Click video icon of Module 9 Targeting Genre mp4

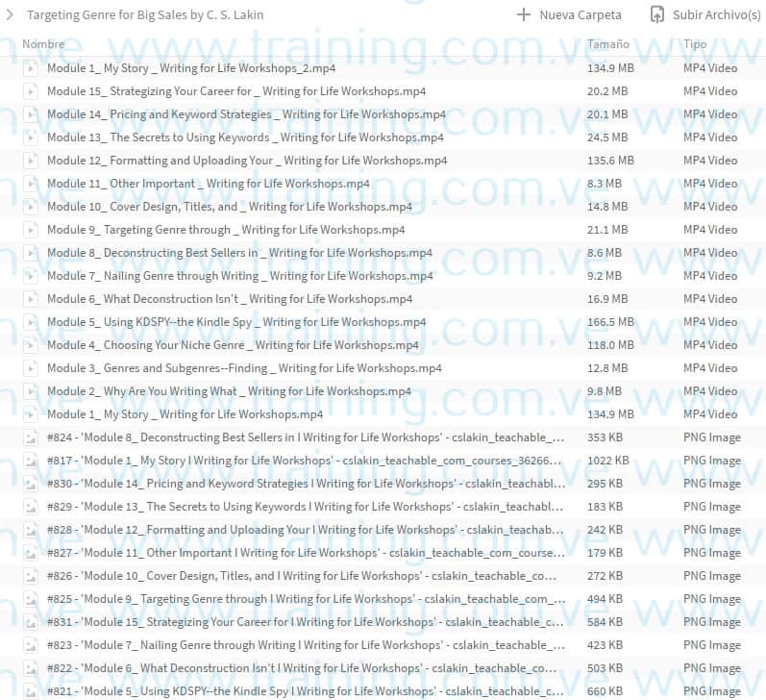click(31, 230)
